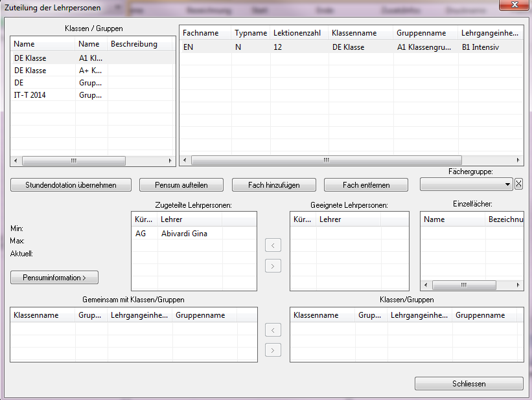This screenshot has height=400, width=532.
Task: Click scrollbar right arrow in Klassen / Gruppen list
Action: 170,161
